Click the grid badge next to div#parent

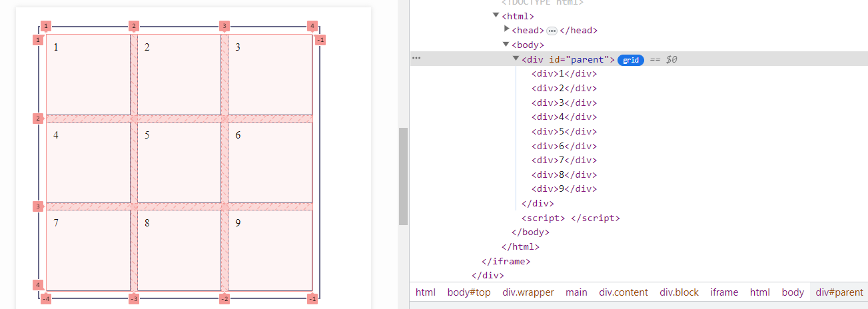630,59
